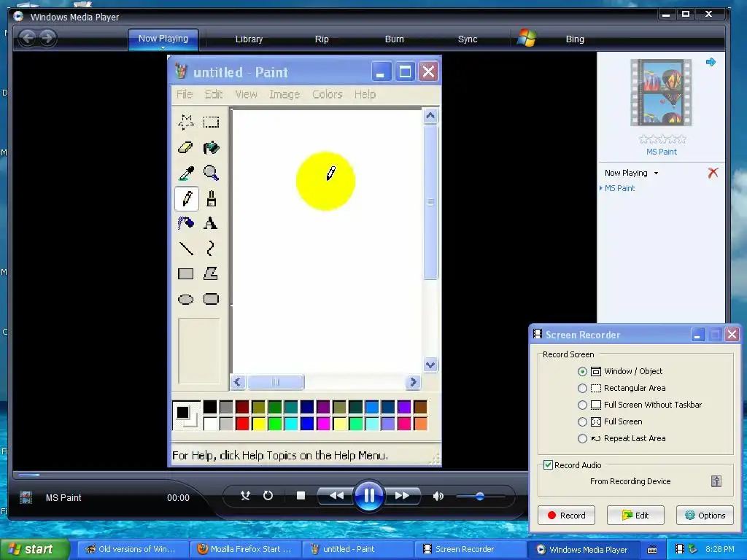747x560 pixels.
Task: Open the File menu in Paint
Action: tap(185, 94)
